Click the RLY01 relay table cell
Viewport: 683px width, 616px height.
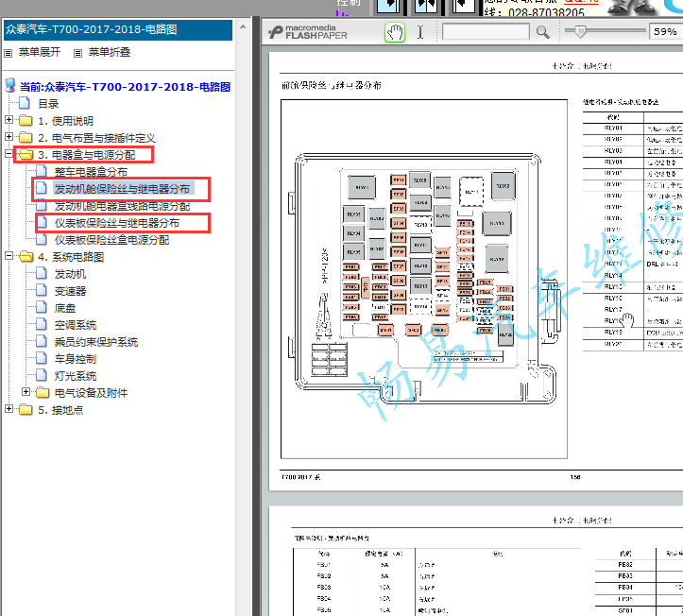[x=613, y=128]
